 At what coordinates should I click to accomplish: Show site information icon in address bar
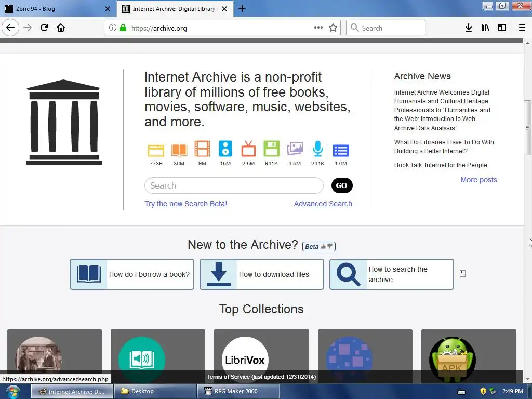(x=113, y=28)
